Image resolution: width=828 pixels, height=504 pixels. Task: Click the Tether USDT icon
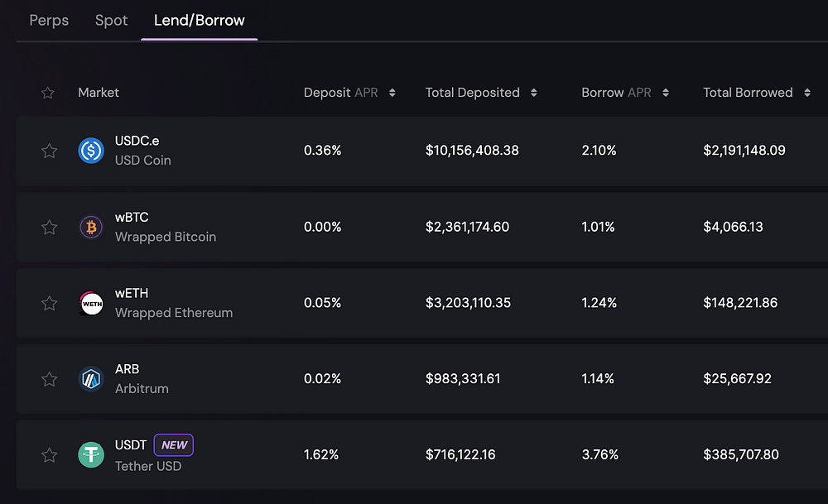tap(91, 454)
